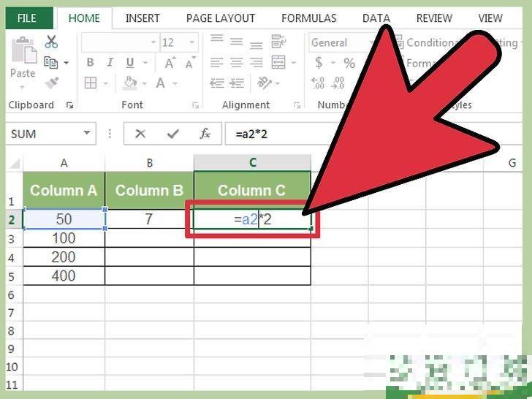Click the Copy icon

tap(51, 62)
